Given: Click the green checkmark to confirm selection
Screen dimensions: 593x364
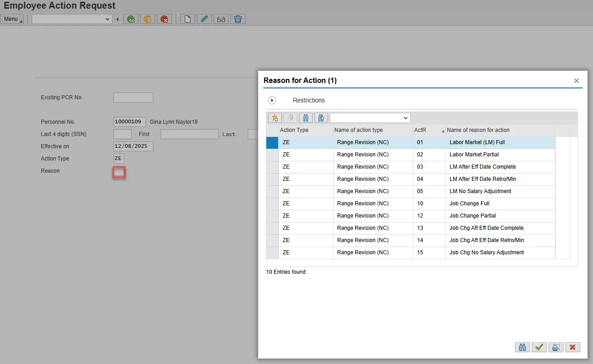Looking at the screenshot, I should pyautogui.click(x=539, y=347).
